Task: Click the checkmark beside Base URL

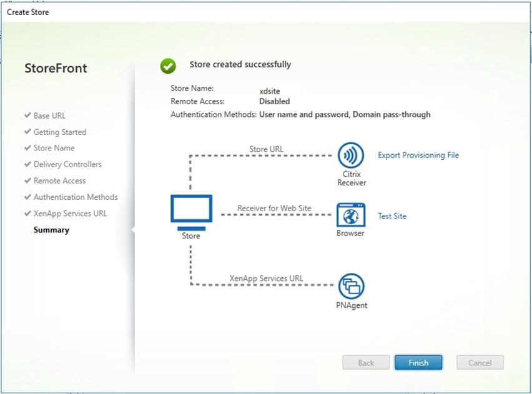Action: 27,116
